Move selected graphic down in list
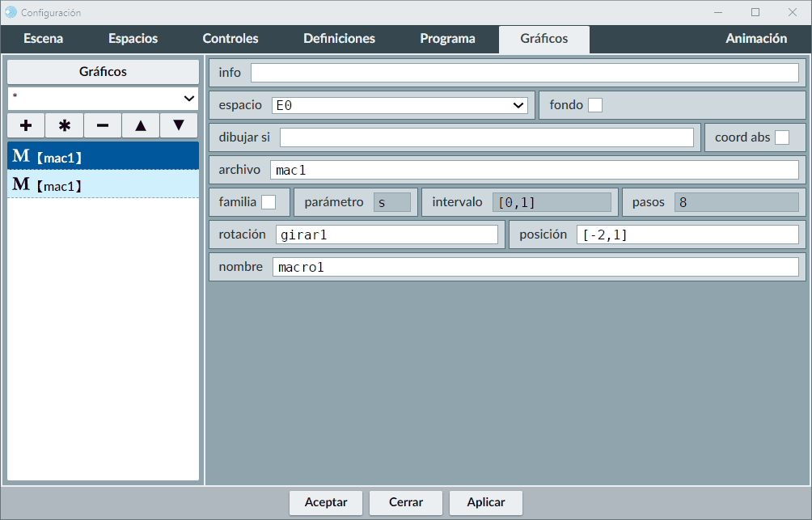The width and height of the screenshot is (812, 520). pyautogui.click(x=179, y=125)
